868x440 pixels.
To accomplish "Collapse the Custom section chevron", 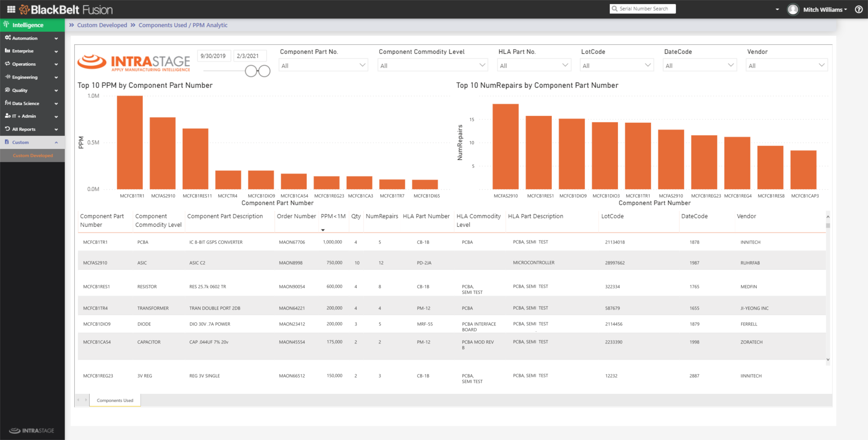I will pyautogui.click(x=56, y=142).
